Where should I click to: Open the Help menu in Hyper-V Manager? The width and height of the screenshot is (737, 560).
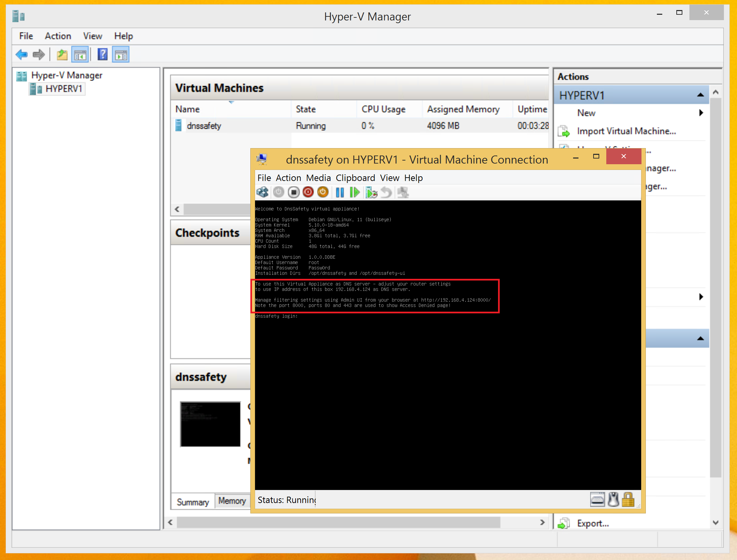[x=123, y=36]
